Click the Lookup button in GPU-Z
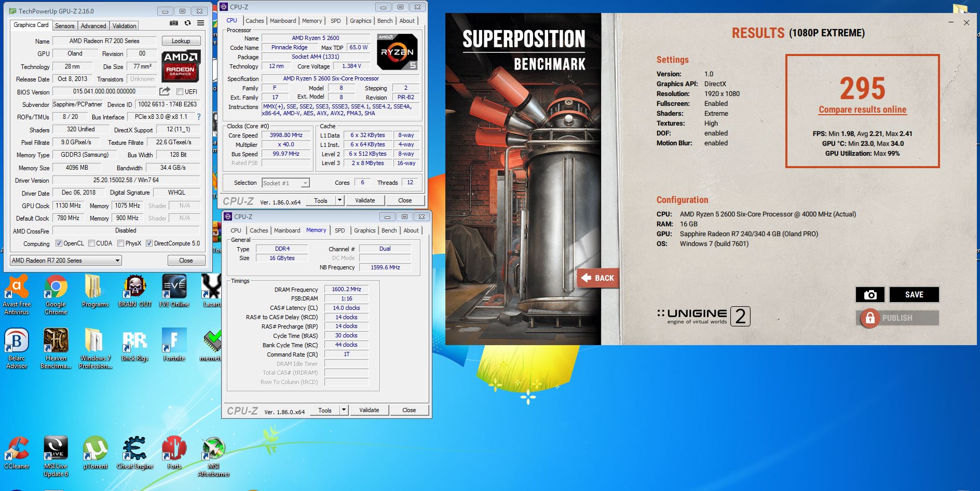 click(181, 41)
